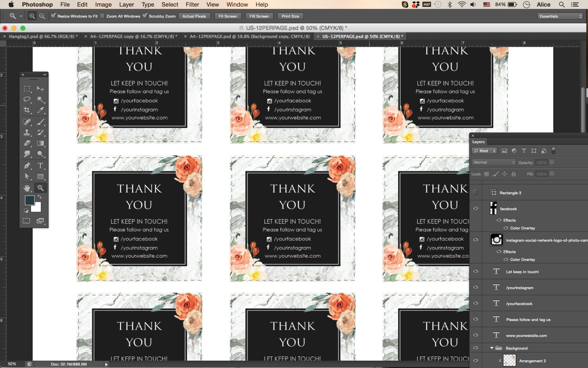Switch to A4-12PERPAGE.psd document tab
The width and height of the screenshot is (588, 368).
tap(249, 36)
